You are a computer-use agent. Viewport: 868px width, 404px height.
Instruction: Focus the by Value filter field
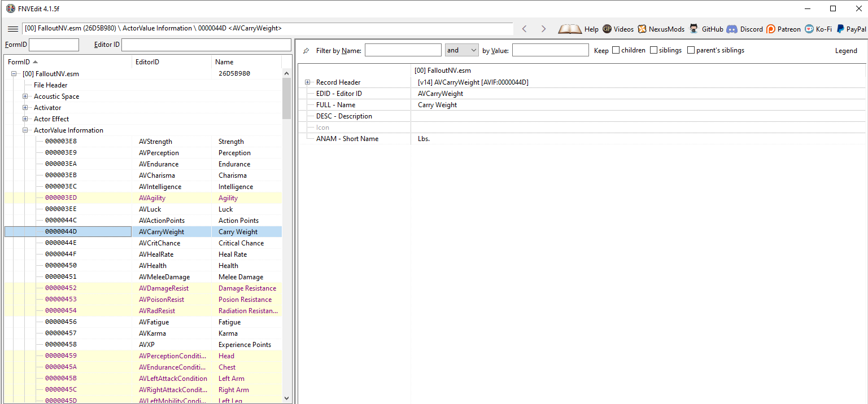click(x=551, y=50)
